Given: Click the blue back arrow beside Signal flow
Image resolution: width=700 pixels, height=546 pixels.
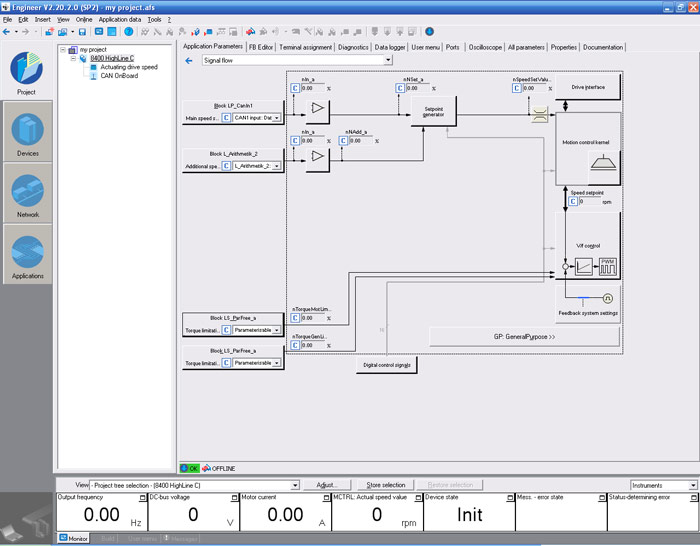Looking at the screenshot, I should pos(189,60).
